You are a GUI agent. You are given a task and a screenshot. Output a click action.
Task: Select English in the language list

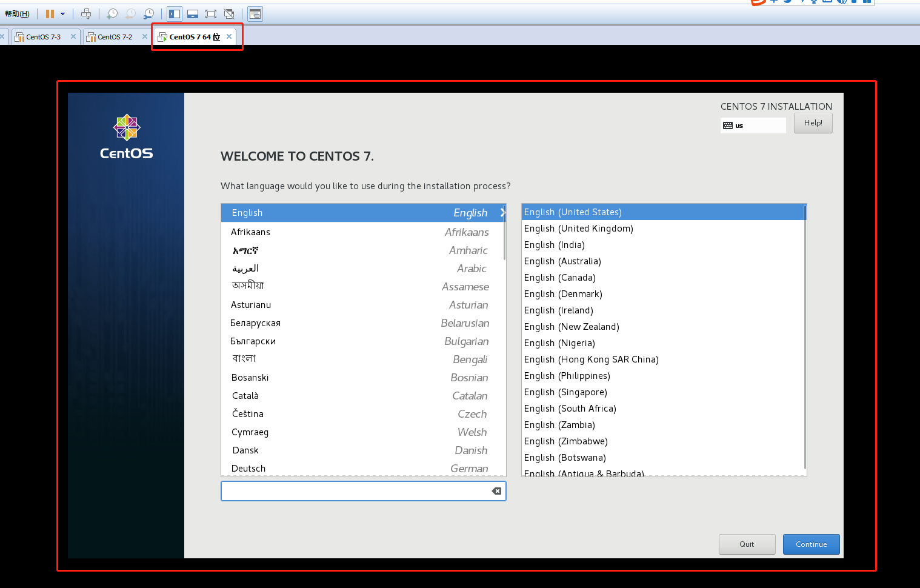click(363, 213)
